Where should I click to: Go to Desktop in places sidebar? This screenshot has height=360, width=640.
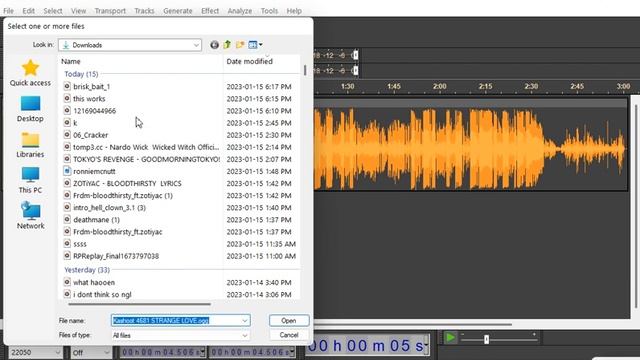(x=30, y=109)
